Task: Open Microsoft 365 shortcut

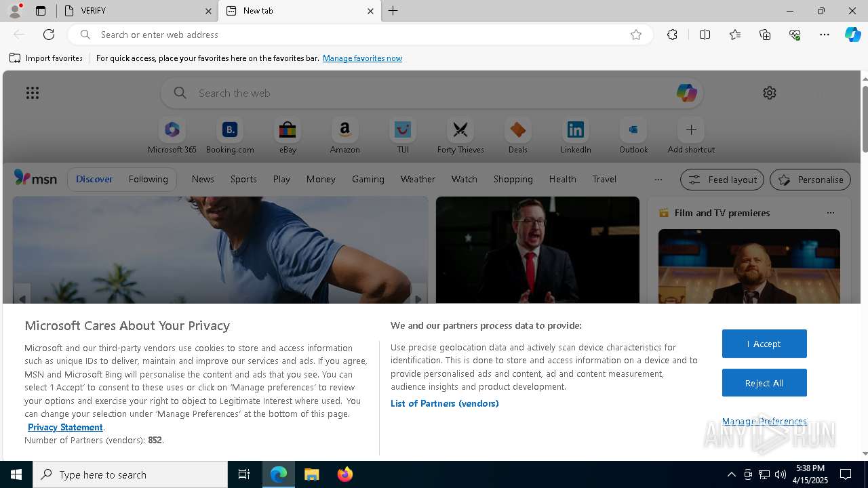Action: coord(172,136)
